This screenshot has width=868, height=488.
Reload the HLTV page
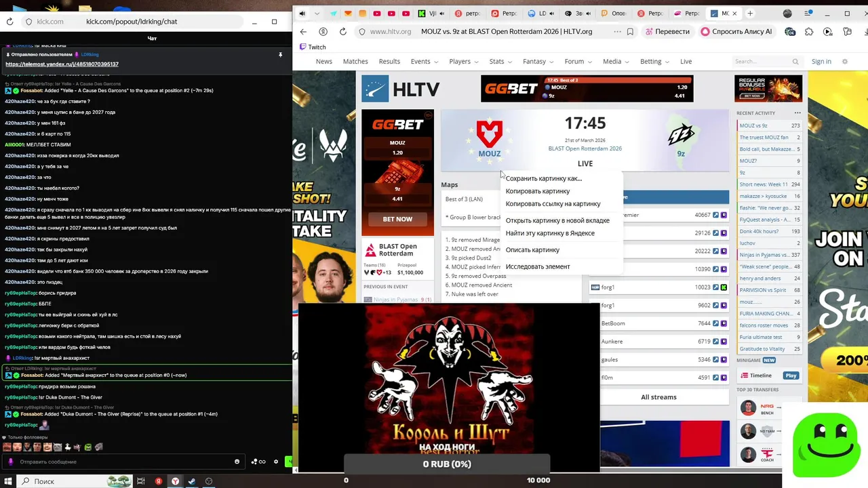tap(342, 31)
